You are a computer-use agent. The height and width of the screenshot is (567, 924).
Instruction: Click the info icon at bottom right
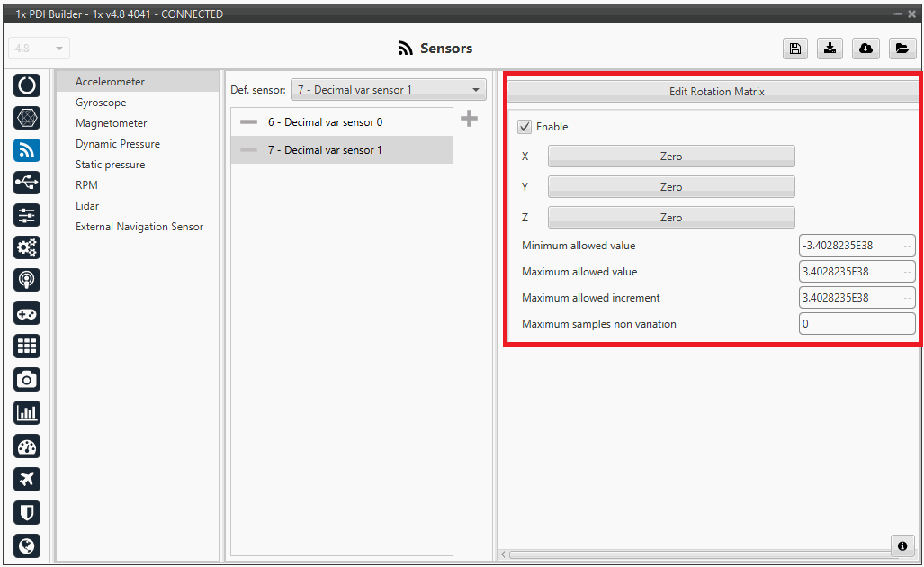tap(902, 545)
